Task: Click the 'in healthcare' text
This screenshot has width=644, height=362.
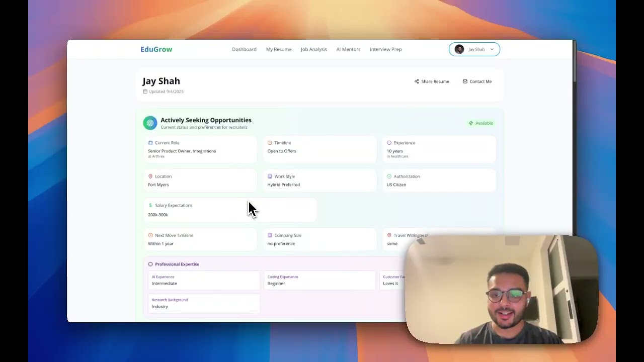Action: [x=397, y=156]
